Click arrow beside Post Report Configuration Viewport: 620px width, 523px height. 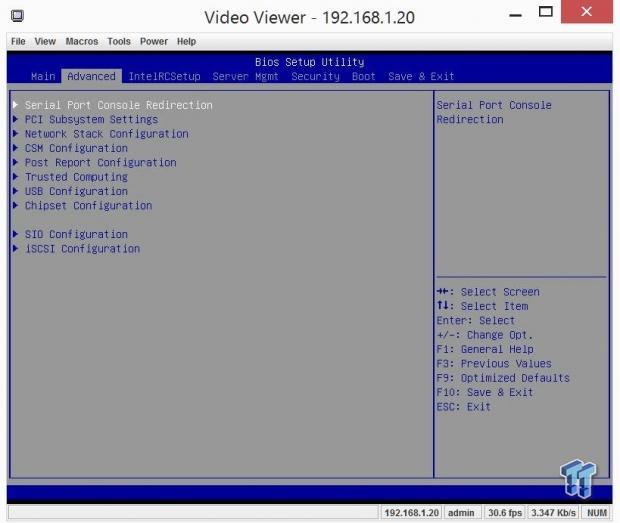15,162
